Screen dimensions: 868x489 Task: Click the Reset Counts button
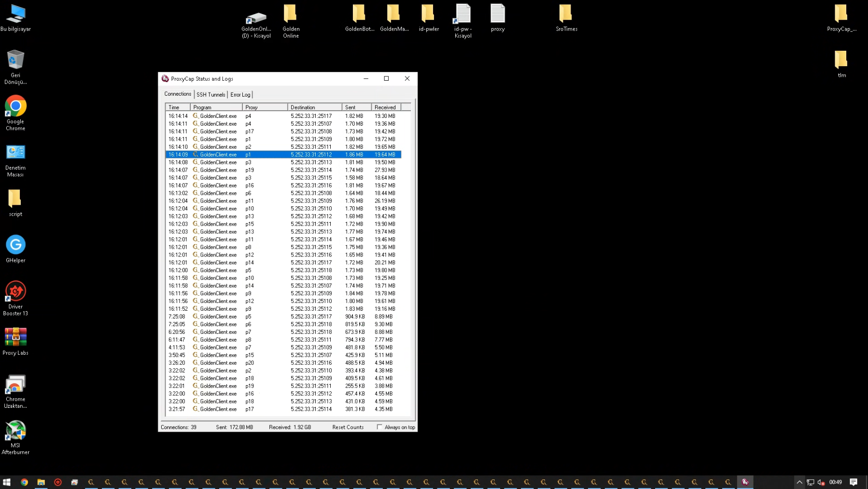tap(348, 427)
